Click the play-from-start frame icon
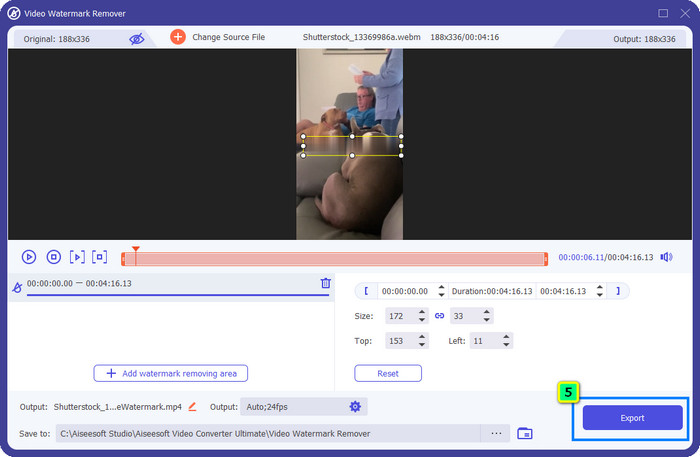This screenshot has width=700, height=457. tap(77, 257)
